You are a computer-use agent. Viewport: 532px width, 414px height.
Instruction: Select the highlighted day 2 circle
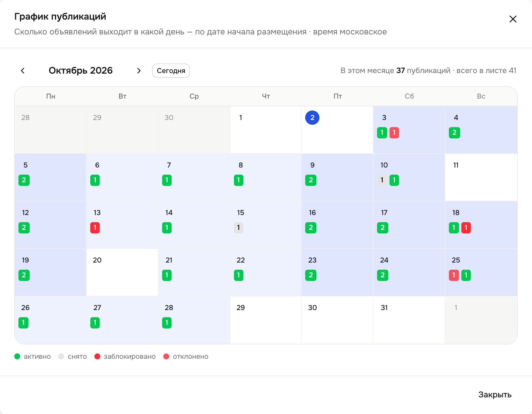point(312,118)
